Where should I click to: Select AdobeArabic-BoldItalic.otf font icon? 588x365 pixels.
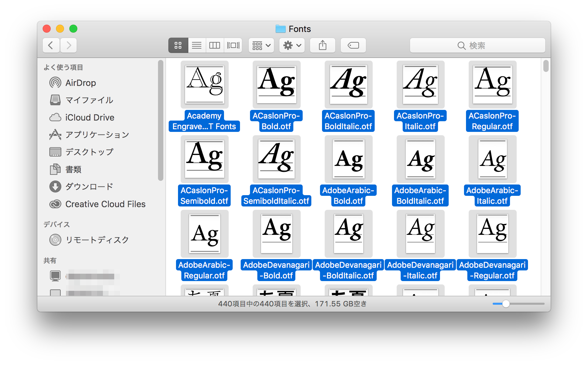[x=421, y=159]
